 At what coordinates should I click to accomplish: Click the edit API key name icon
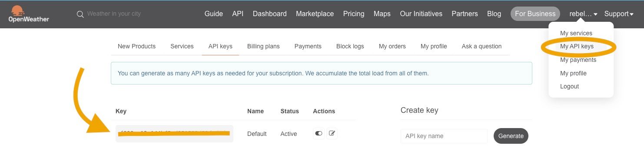pyautogui.click(x=332, y=133)
